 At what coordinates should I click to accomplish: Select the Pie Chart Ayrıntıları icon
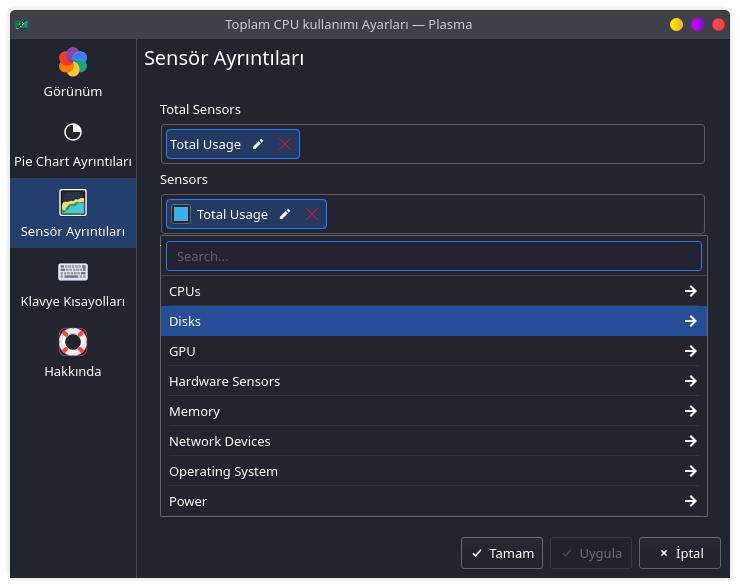click(x=73, y=132)
